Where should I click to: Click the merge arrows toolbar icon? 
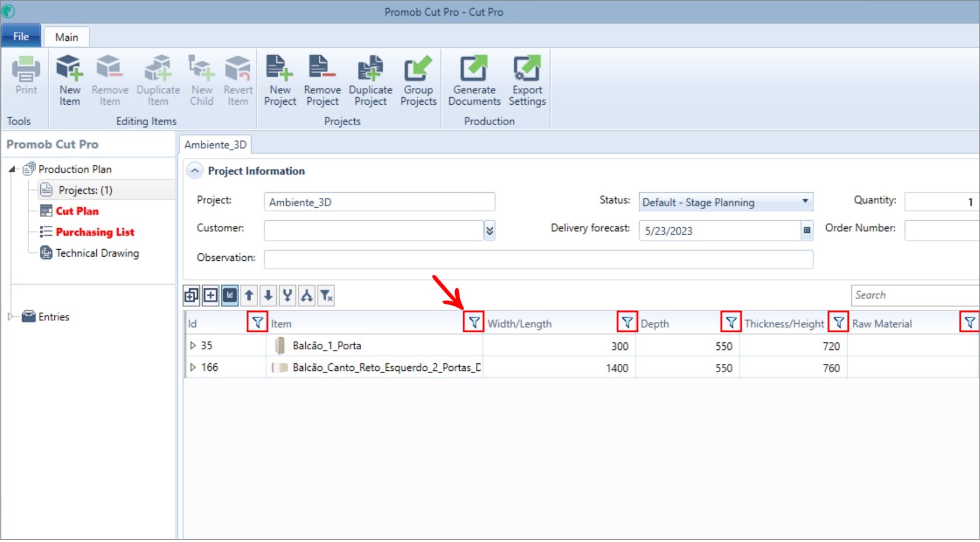pyautogui.click(x=287, y=296)
